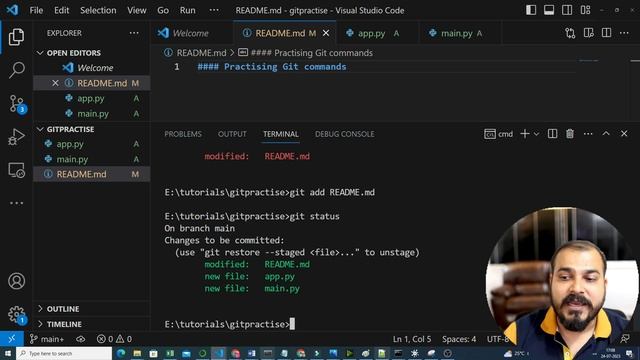
Task: Switch to the OUTPUT panel tab
Action: (232, 134)
